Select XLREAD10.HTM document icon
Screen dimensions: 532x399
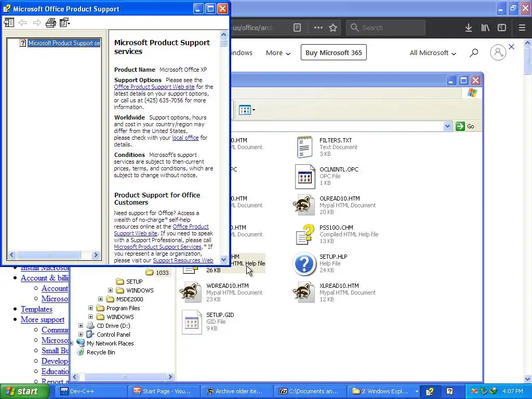click(x=304, y=292)
